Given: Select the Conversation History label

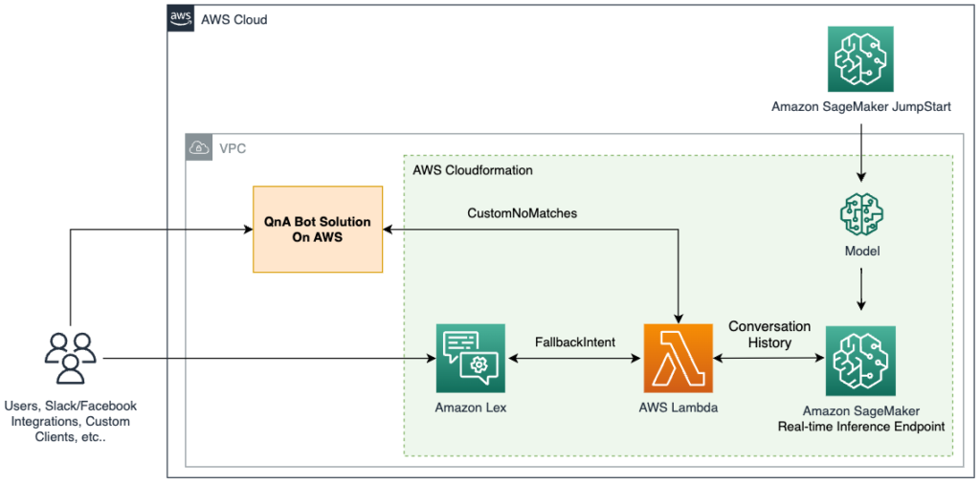Looking at the screenshot, I should [768, 335].
